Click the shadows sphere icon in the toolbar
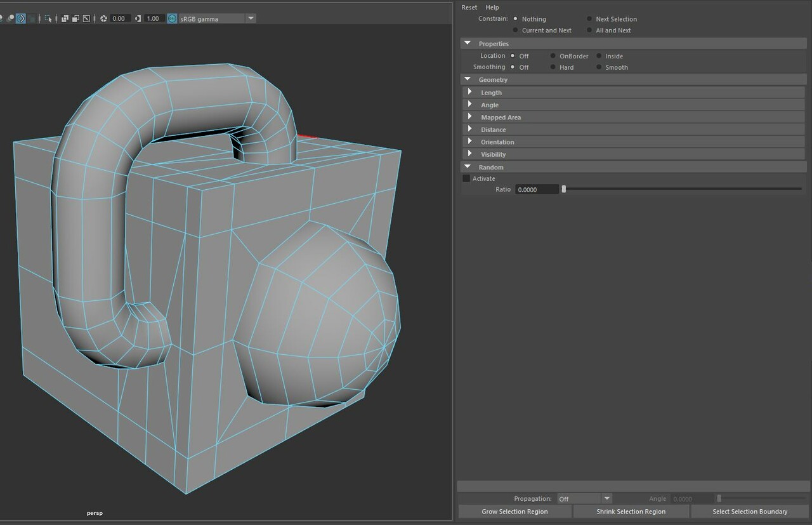The width and height of the screenshot is (812, 525). pos(11,18)
